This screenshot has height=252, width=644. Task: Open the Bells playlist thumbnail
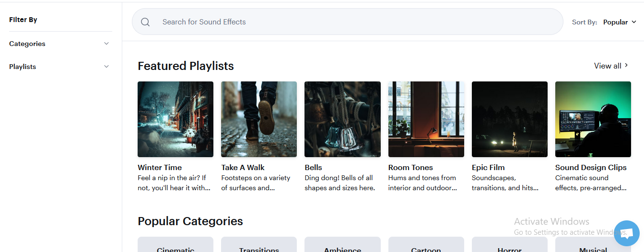(x=342, y=119)
